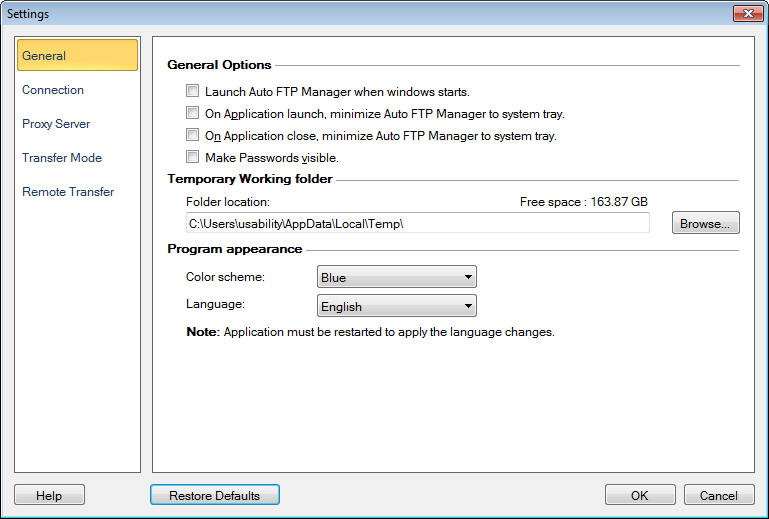Viewport: 769px width, 519px height.
Task: Click the Temporary Working folder heading
Action: tap(250, 179)
